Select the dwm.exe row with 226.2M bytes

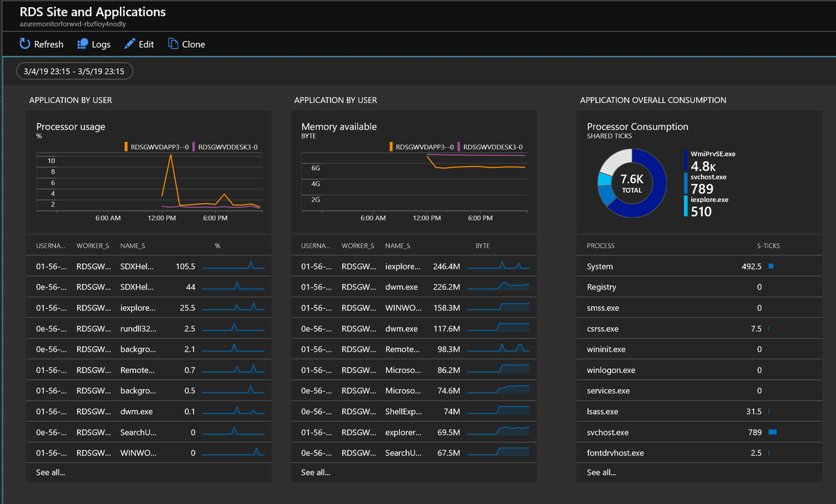(414, 287)
